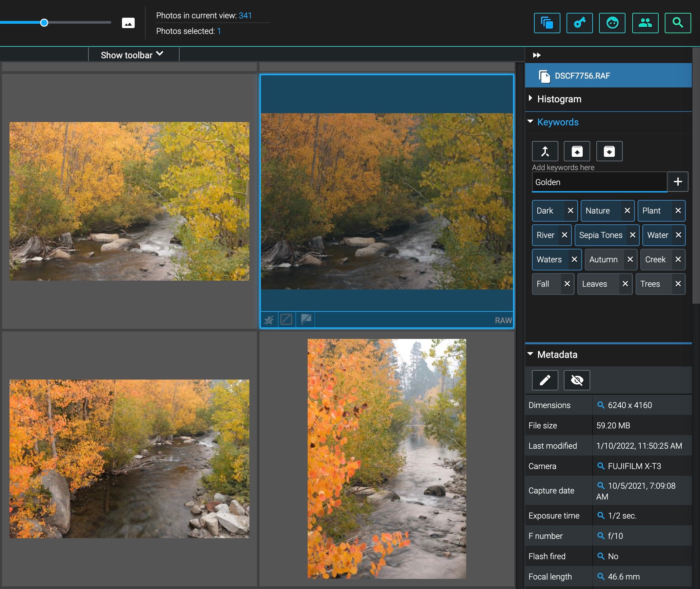Image resolution: width=700 pixels, height=589 pixels.
Task: Click the keyword input field
Action: point(599,181)
